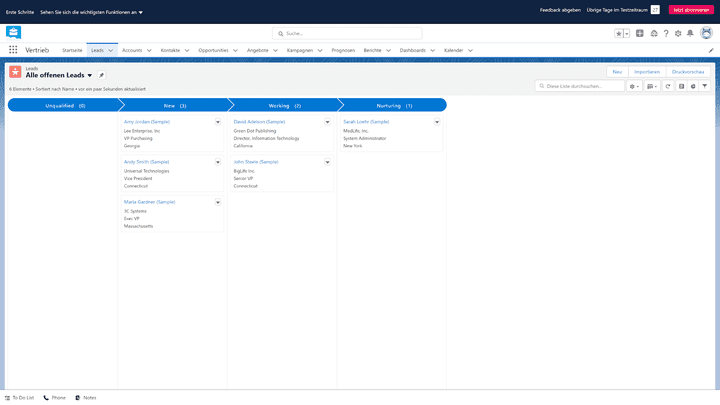Open the favorites list dropdown arrow

point(627,34)
